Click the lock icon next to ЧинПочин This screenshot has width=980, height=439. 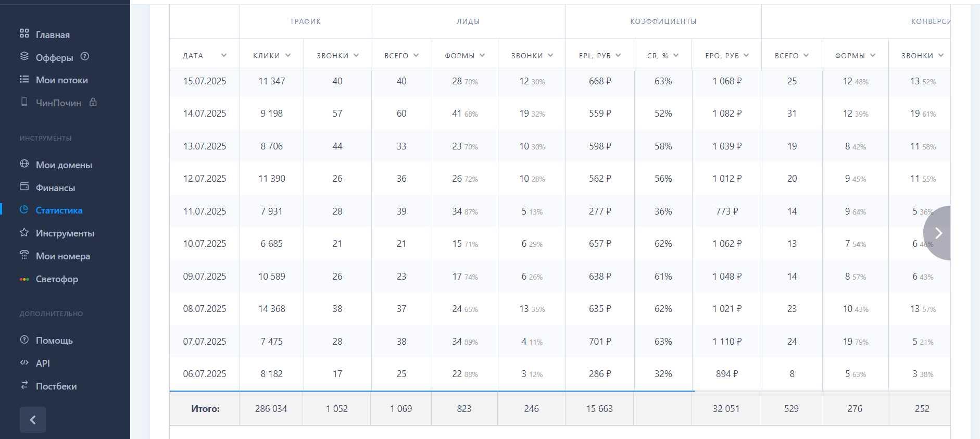click(93, 102)
